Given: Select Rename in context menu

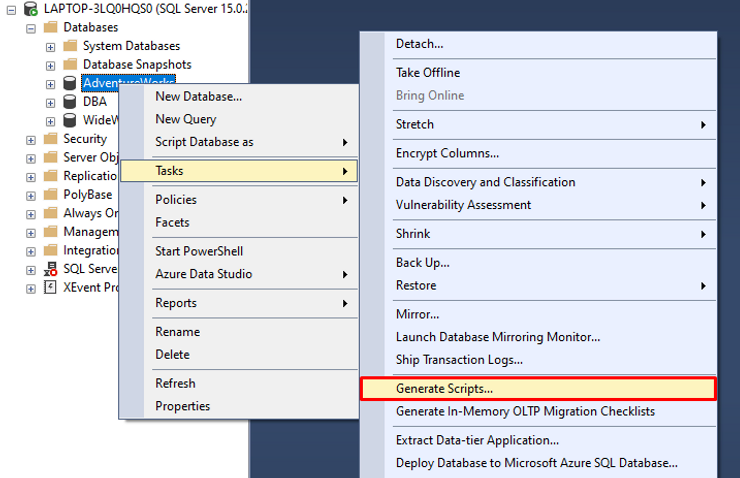Looking at the screenshot, I should [x=239, y=332].
